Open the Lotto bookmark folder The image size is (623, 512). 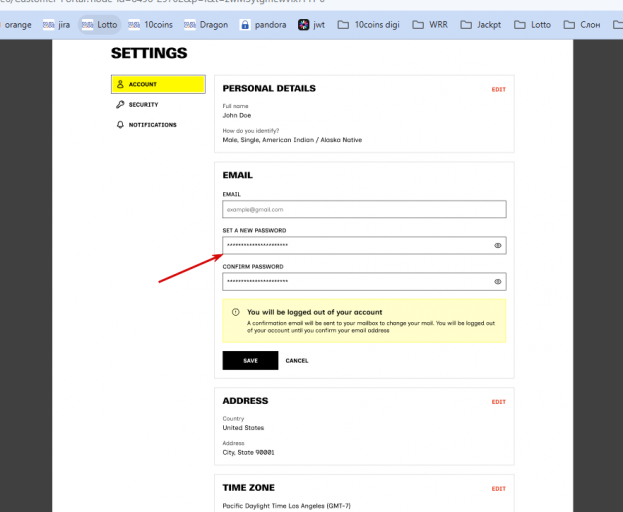532,25
